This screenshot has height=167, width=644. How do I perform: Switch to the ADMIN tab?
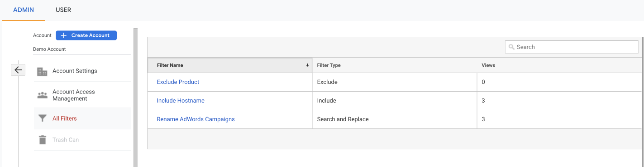click(x=24, y=10)
